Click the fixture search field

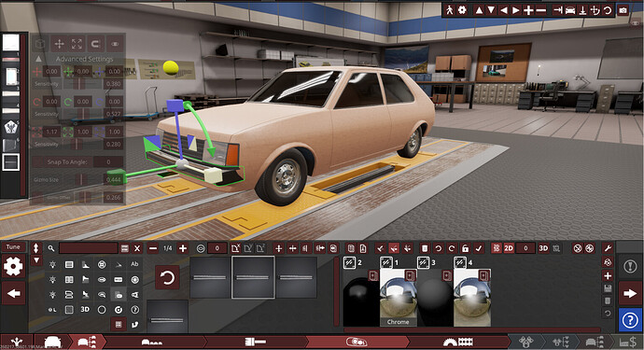88,248
